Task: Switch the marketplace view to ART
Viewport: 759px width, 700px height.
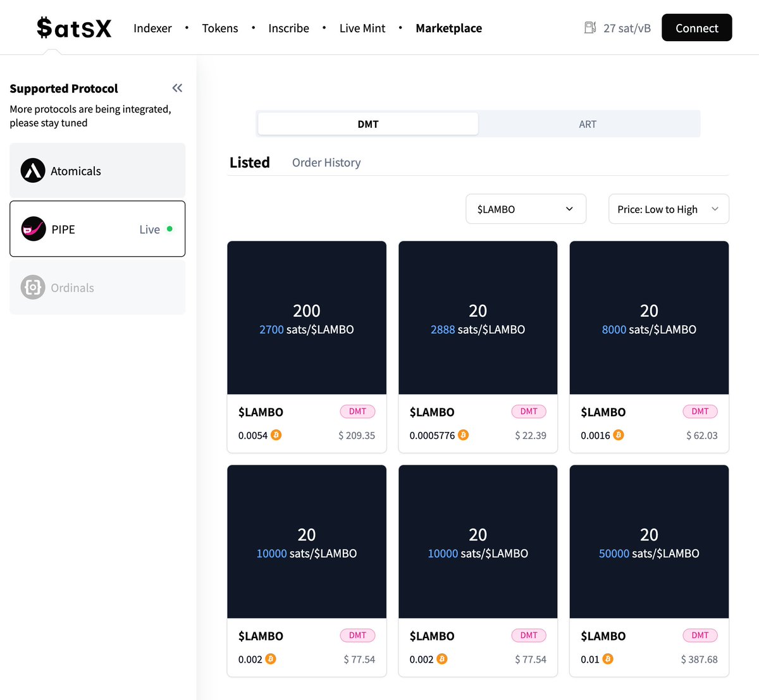Action: [588, 124]
